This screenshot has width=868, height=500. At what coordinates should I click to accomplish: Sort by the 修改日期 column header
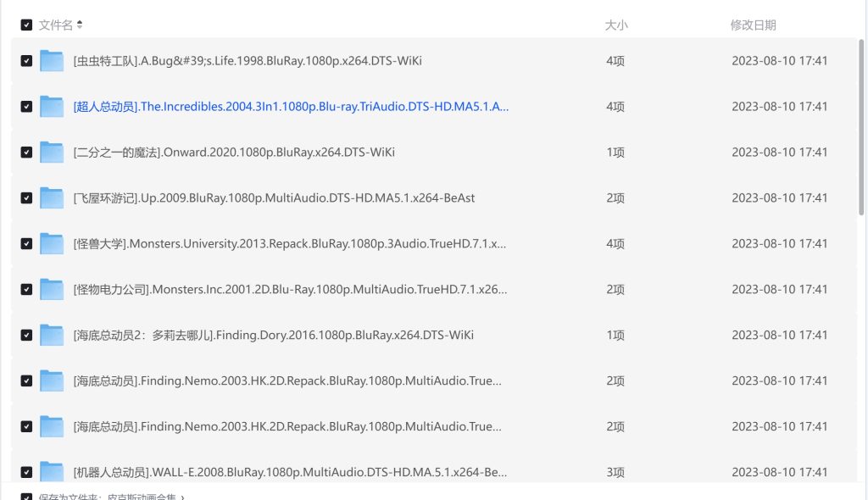(x=753, y=25)
